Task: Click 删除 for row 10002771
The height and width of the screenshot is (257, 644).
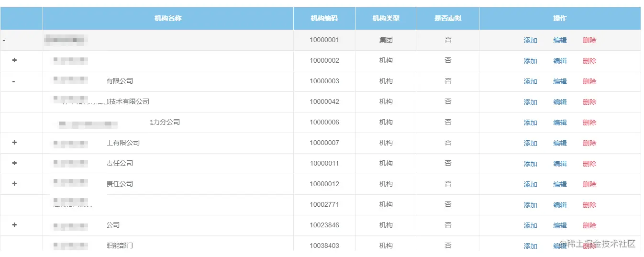Action: click(589, 205)
